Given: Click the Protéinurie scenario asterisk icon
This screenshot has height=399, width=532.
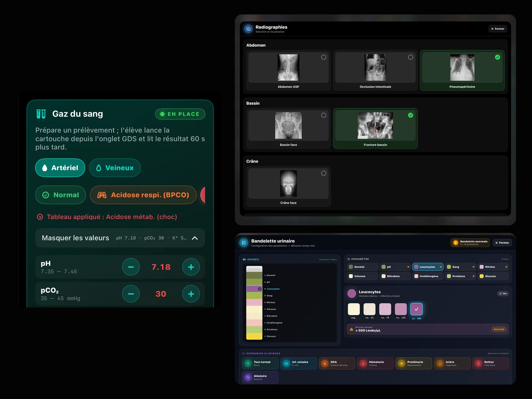Looking at the screenshot, I should (402, 364).
